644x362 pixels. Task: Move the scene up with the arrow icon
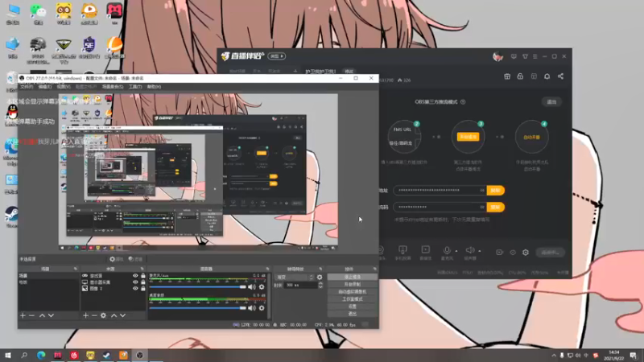pyautogui.click(x=42, y=315)
